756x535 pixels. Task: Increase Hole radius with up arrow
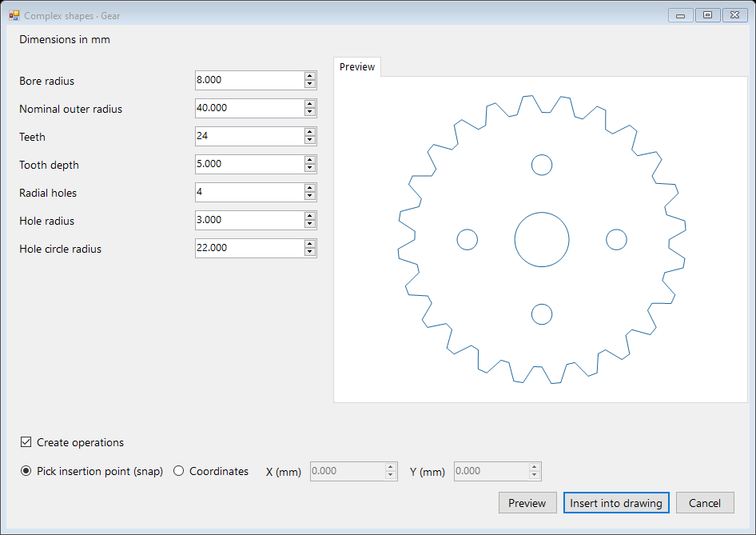point(310,216)
